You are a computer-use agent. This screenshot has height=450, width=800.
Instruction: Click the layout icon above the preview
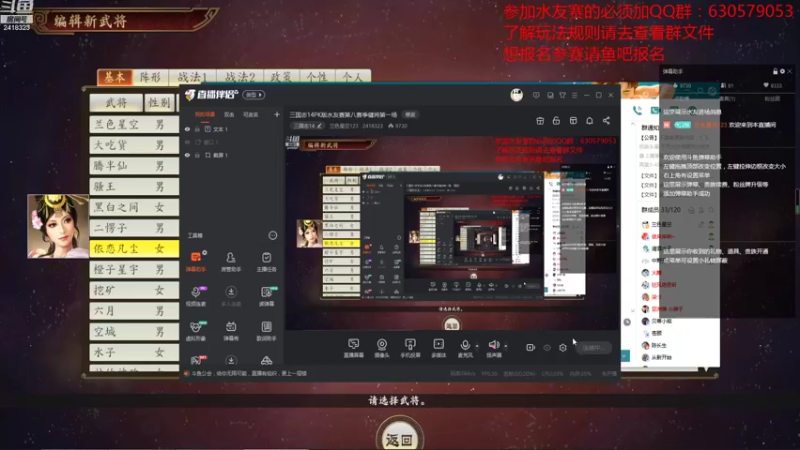point(573,120)
